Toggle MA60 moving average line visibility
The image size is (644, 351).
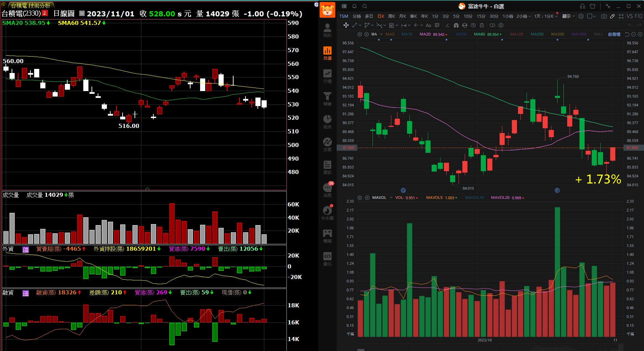(488, 34)
